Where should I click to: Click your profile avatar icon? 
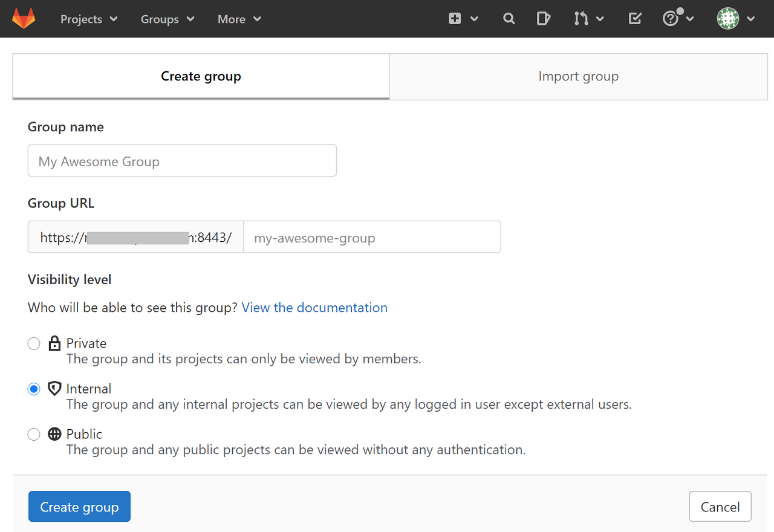pyautogui.click(x=729, y=18)
